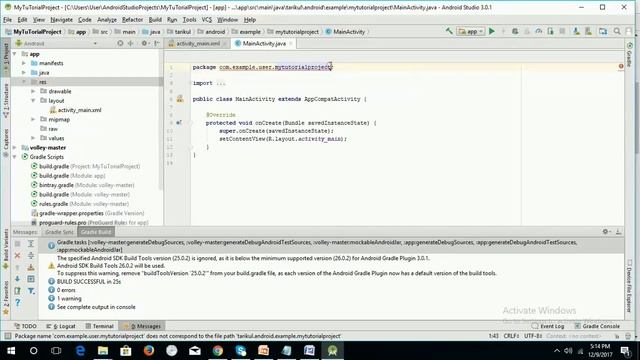Click Collapse All icon in Messages toolbar
The image size is (640, 360).
[x=31, y=256]
